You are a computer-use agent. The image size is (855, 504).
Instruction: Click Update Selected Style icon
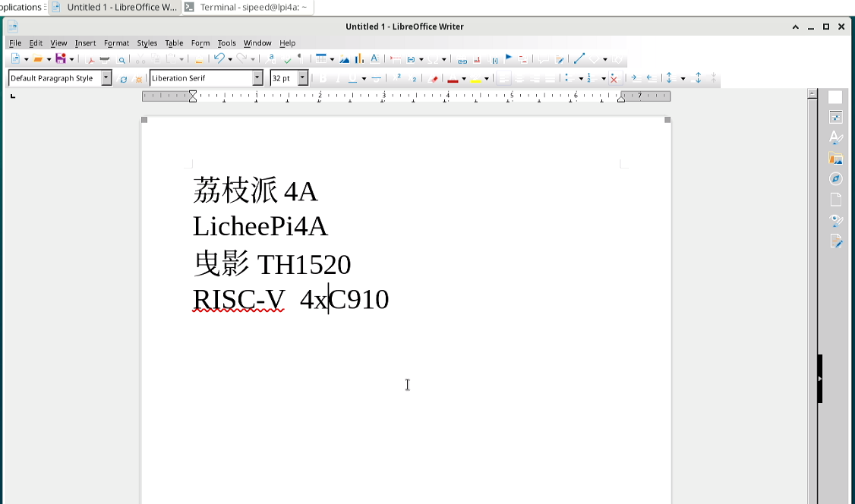point(123,79)
